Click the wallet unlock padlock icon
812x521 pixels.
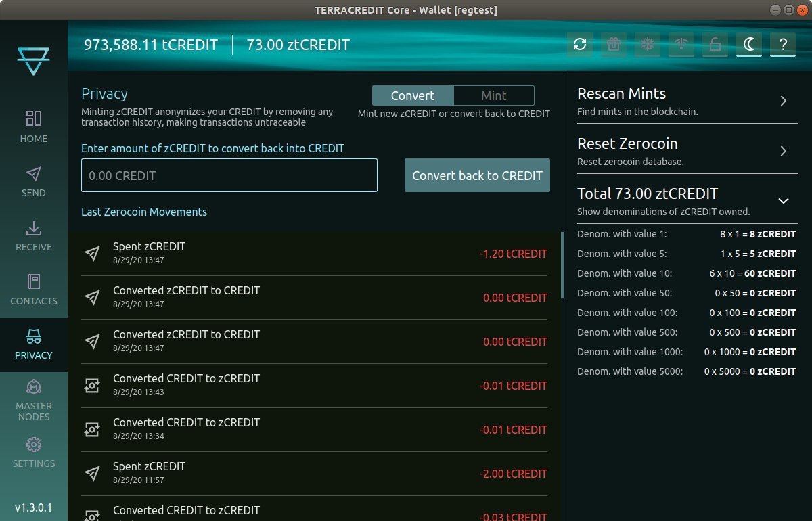(715, 45)
